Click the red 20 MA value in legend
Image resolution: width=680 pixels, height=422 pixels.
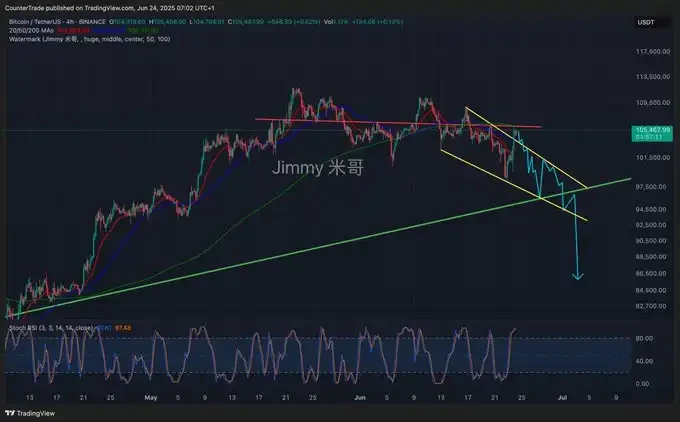coord(74,30)
